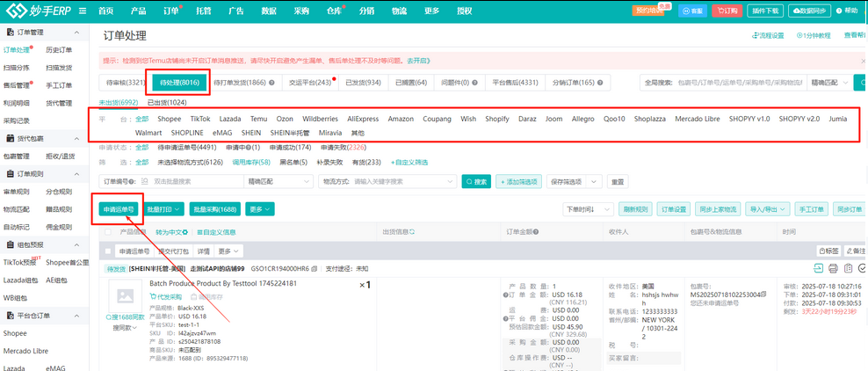This screenshot has width=868, height=371.
Task: Click the 备注 note pencil button
Action: point(856,251)
